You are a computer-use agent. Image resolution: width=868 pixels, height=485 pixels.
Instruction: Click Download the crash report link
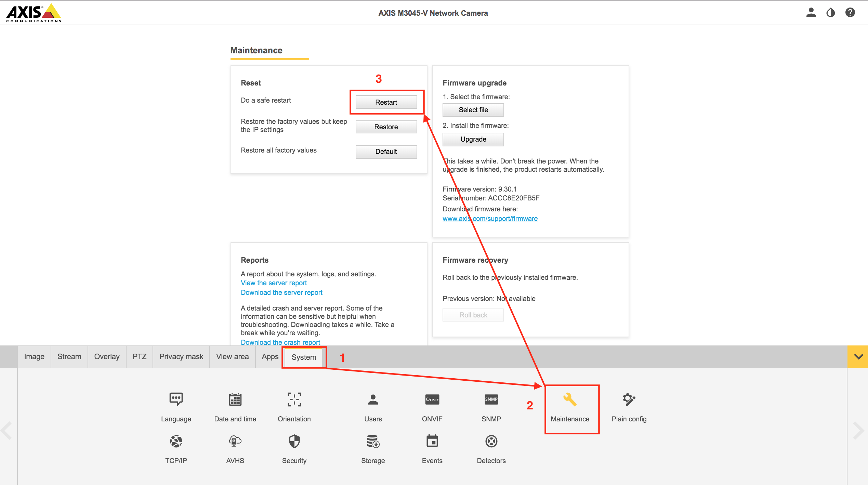[280, 342]
